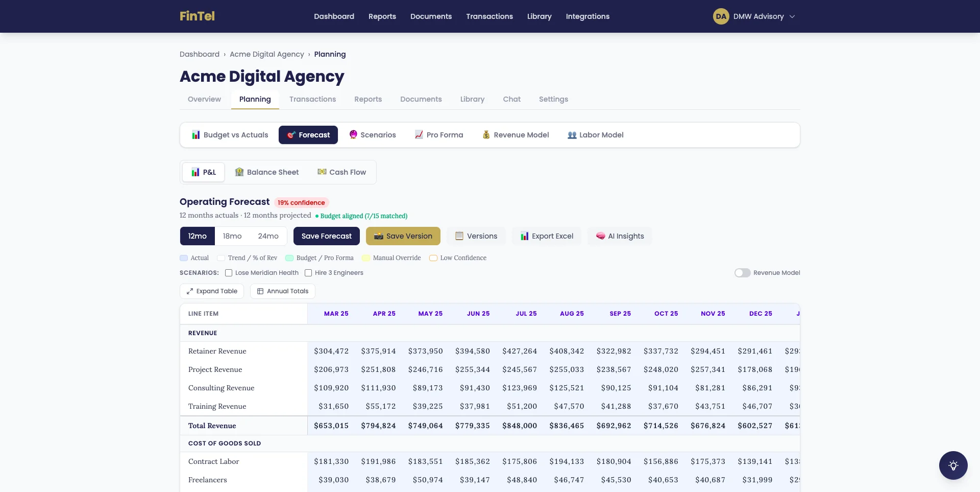
Task: Switch forecast range to 18mo
Action: [232, 236]
